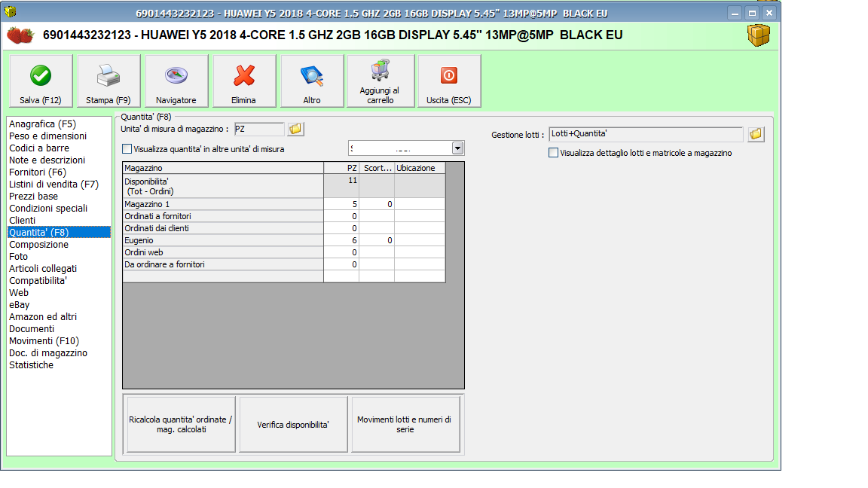Viewport: 868px width, 488px height.
Task: Open Statistiche section
Action: coord(31,365)
